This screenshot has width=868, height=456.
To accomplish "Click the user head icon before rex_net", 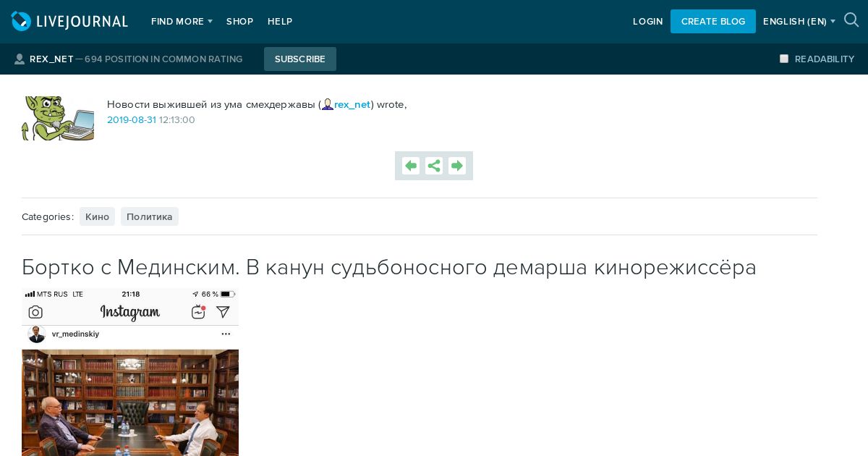I will pos(328,104).
